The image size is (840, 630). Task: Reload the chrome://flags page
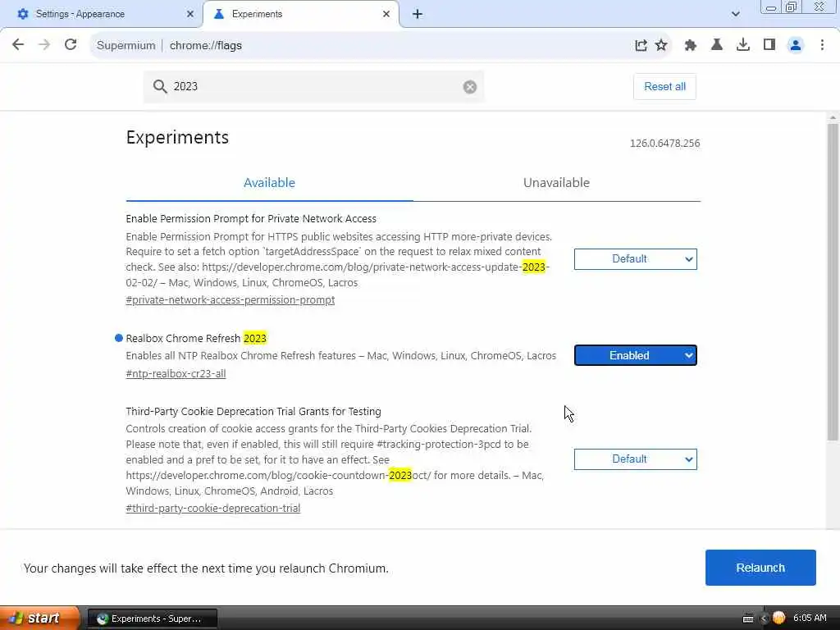(x=71, y=45)
